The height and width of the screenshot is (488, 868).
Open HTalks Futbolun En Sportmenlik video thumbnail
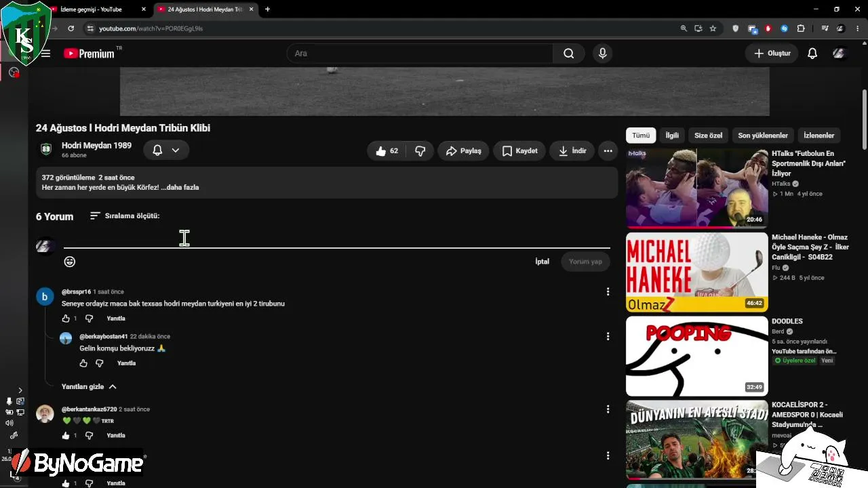pos(697,188)
